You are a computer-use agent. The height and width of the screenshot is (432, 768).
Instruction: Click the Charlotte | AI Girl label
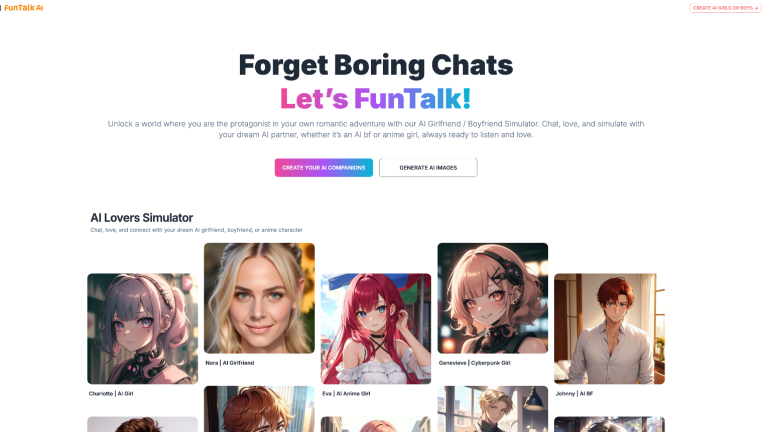[111, 393]
